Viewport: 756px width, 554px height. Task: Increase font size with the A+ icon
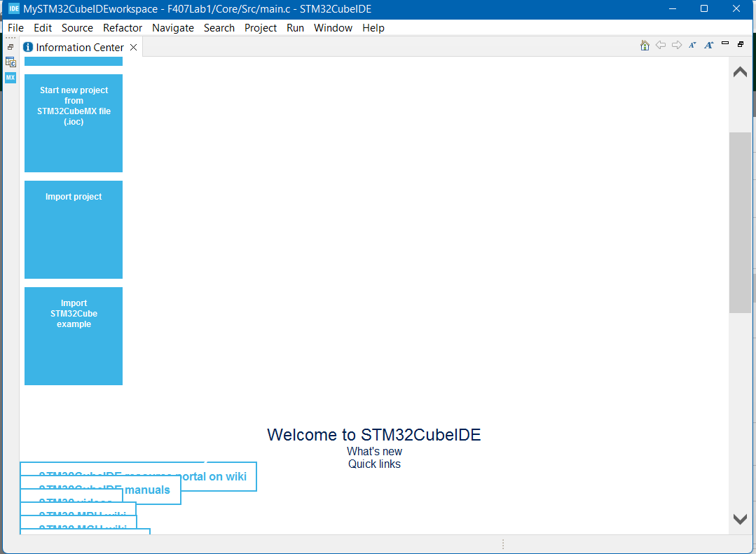pyautogui.click(x=708, y=44)
